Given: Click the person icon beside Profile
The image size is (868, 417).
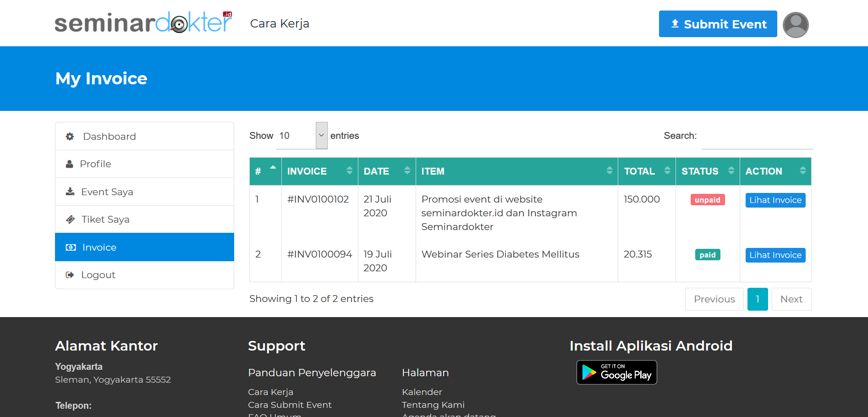Looking at the screenshot, I should pyautogui.click(x=70, y=164).
